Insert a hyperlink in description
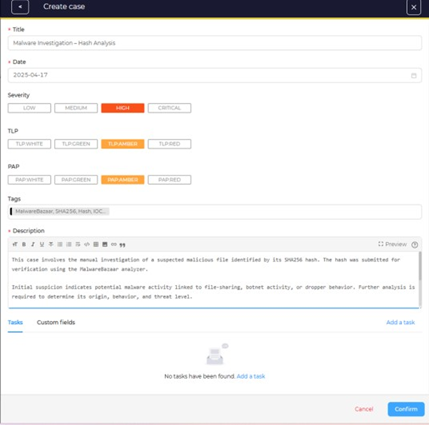The width and height of the screenshot is (429, 425). 114,244
